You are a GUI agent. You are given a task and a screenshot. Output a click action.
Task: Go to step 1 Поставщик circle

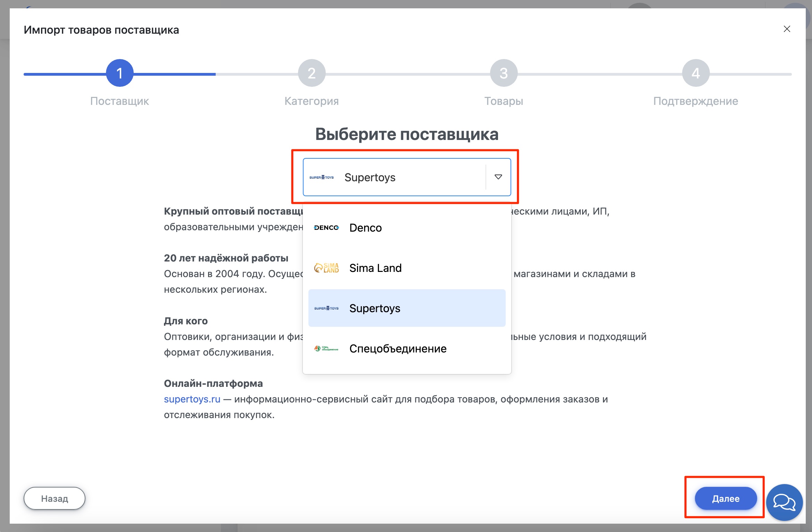[119, 73]
